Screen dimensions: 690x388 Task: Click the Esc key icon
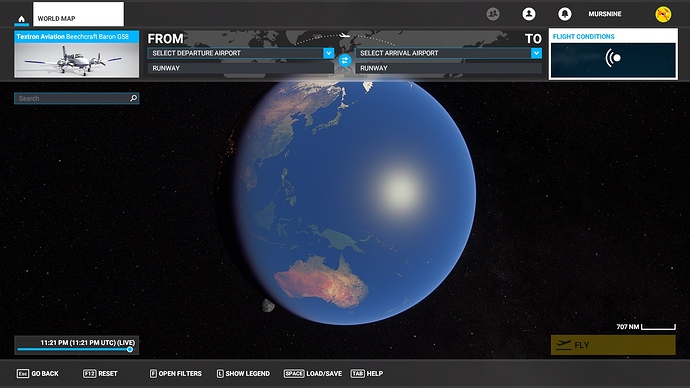(x=23, y=373)
